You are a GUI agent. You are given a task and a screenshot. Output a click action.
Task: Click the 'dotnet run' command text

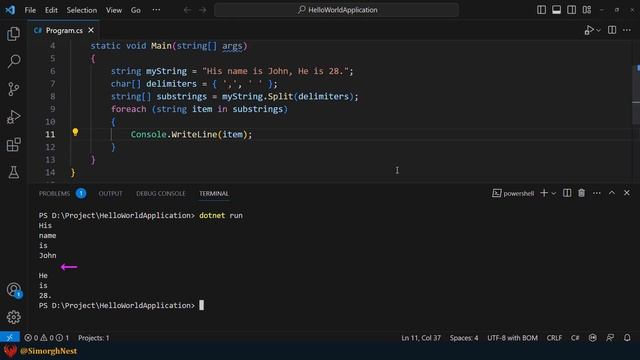[x=221, y=215]
